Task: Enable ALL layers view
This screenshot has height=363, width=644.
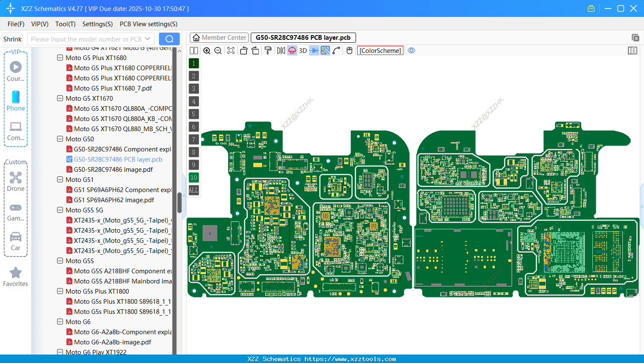Action: [194, 190]
